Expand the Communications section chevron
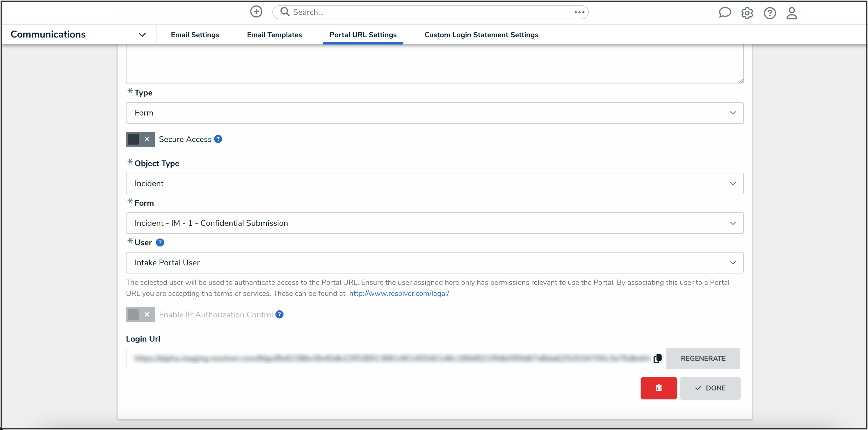 (x=142, y=35)
